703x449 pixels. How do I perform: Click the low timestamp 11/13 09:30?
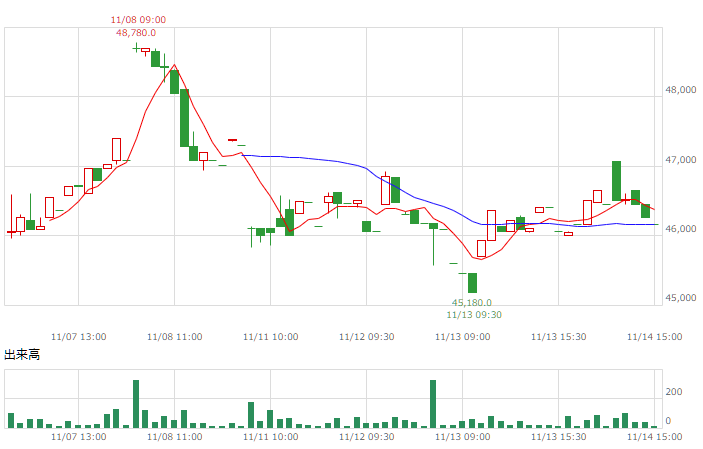tap(474, 315)
